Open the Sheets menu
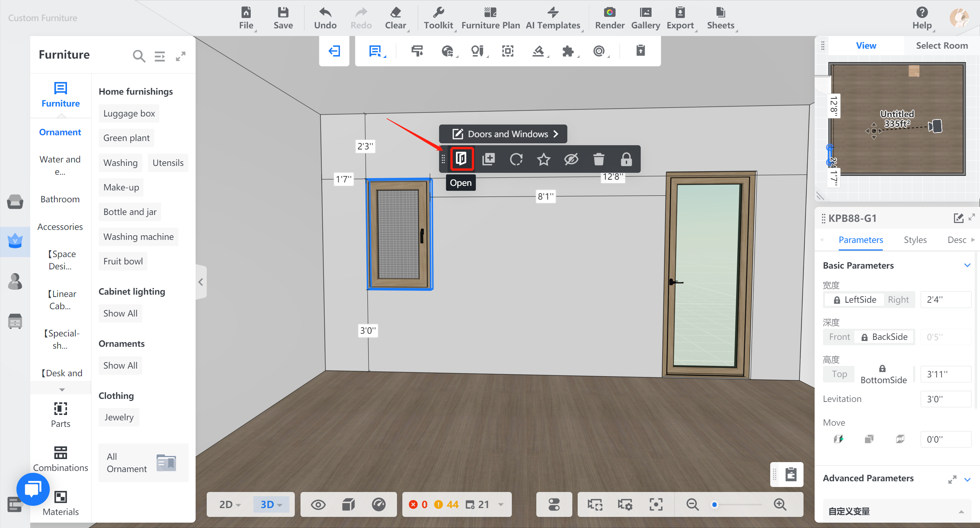980x528 pixels. [720, 18]
